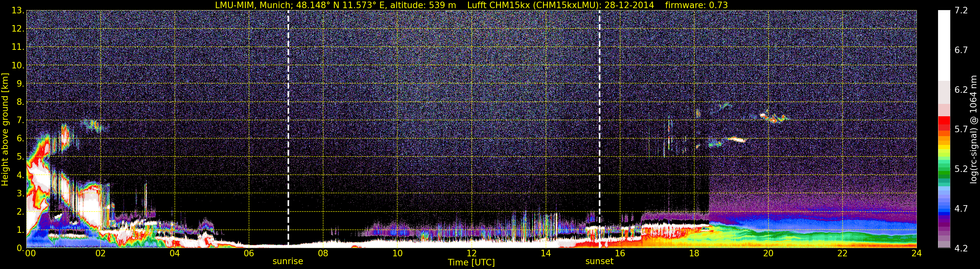Image resolution: width=980 pixels, height=269 pixels.
Task: Click the white section of the colorbar
Action: 944,45
